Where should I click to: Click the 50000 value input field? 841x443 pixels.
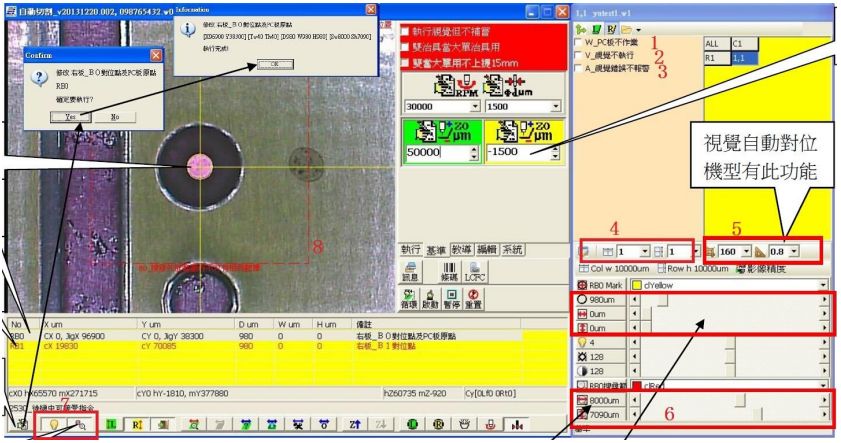pos(433,153)
